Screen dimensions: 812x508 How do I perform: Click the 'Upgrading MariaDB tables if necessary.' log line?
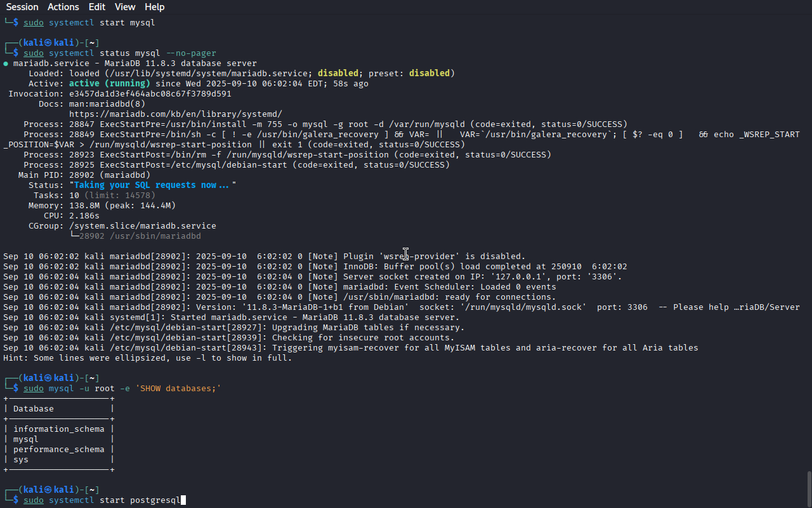pyautogui.click(x=234, y=328)
